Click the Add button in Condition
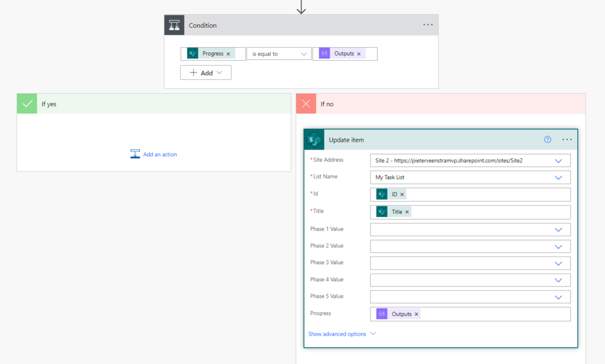 206,73
